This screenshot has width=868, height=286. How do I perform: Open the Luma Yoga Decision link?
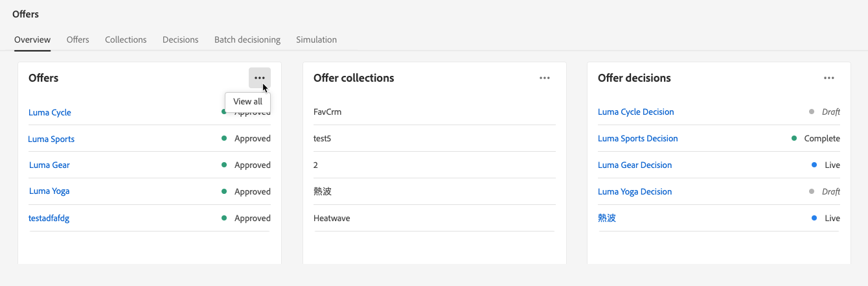[x=635, y=191]
